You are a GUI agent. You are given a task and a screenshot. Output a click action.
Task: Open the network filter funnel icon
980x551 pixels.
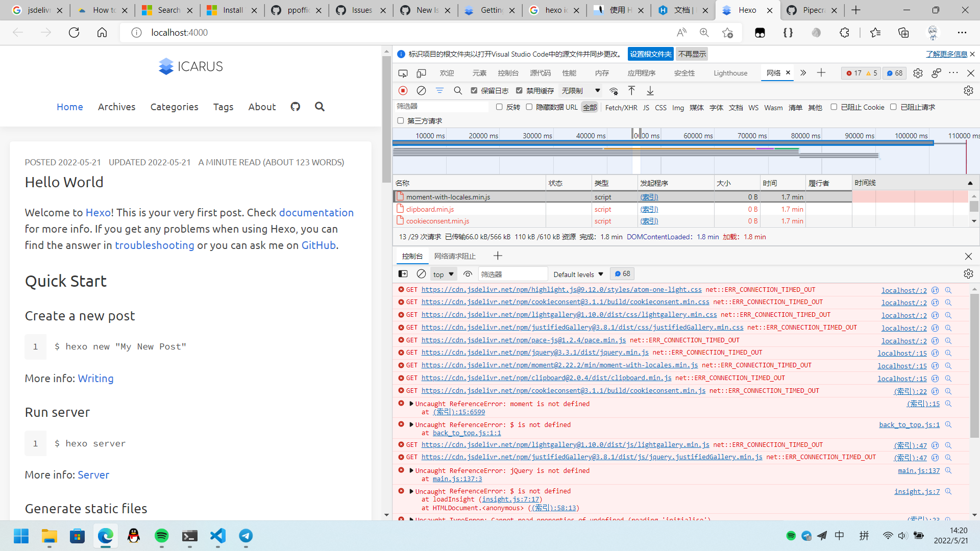point(439,90)
